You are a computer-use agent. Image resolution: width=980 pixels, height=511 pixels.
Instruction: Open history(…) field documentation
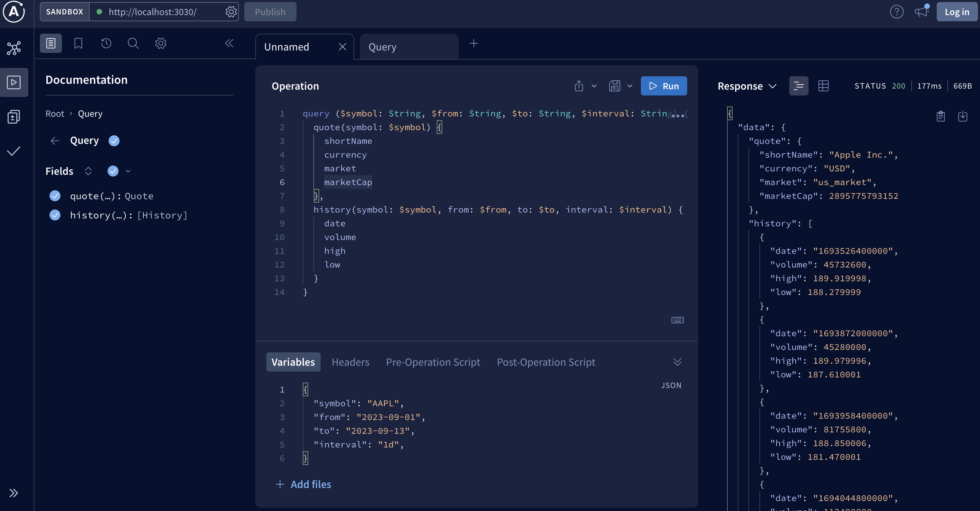click(129, 215)
